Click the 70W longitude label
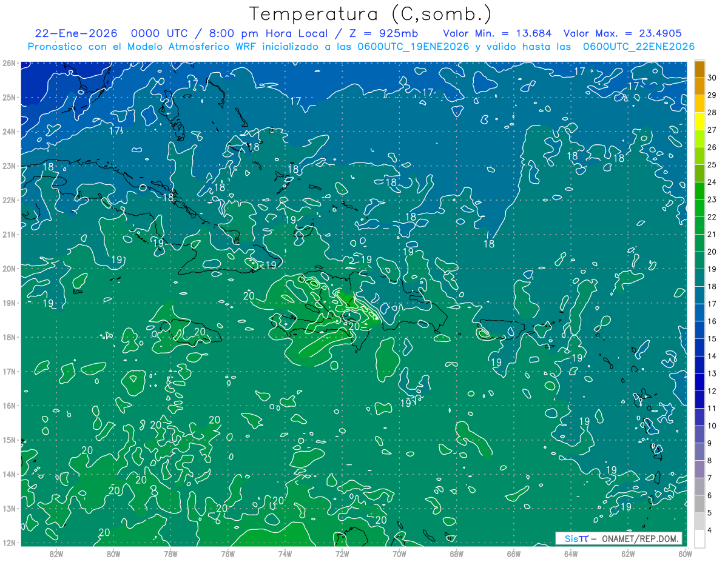Screen dimensions: 728x562 tap(399, 554)
